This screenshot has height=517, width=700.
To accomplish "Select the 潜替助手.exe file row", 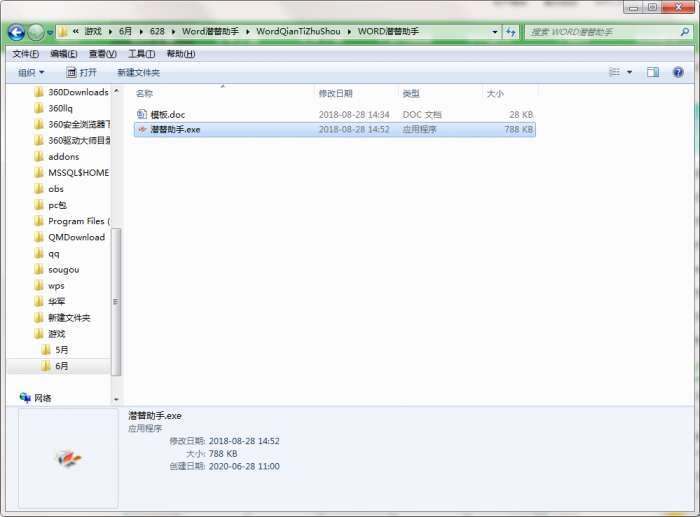I will click(334, 129).
